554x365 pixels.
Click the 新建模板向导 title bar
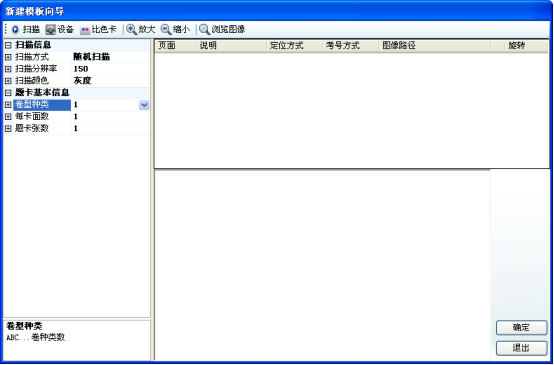(x=277, y=11)
